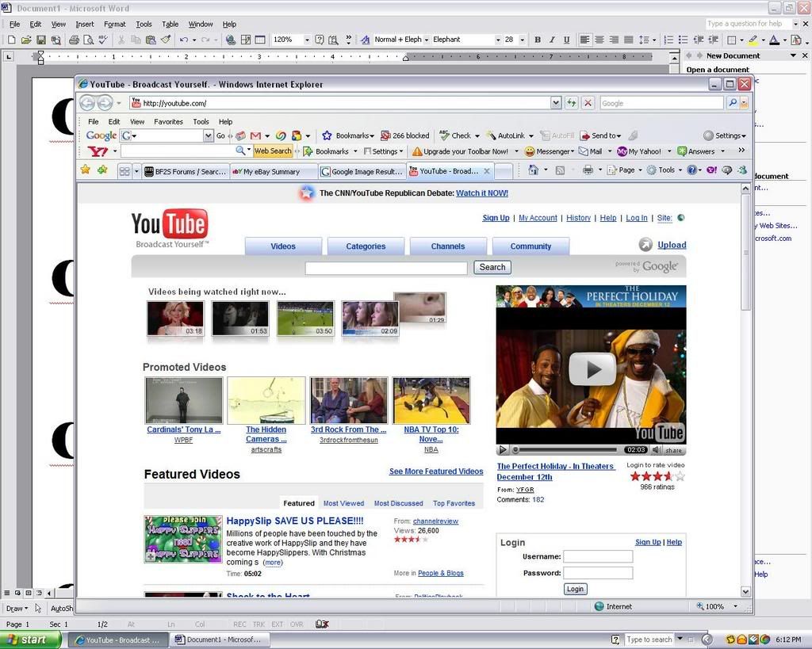Screen dimensions: 812x649
Task: Open the Font Size dropdown showing 28
Action: click(522, 40)
